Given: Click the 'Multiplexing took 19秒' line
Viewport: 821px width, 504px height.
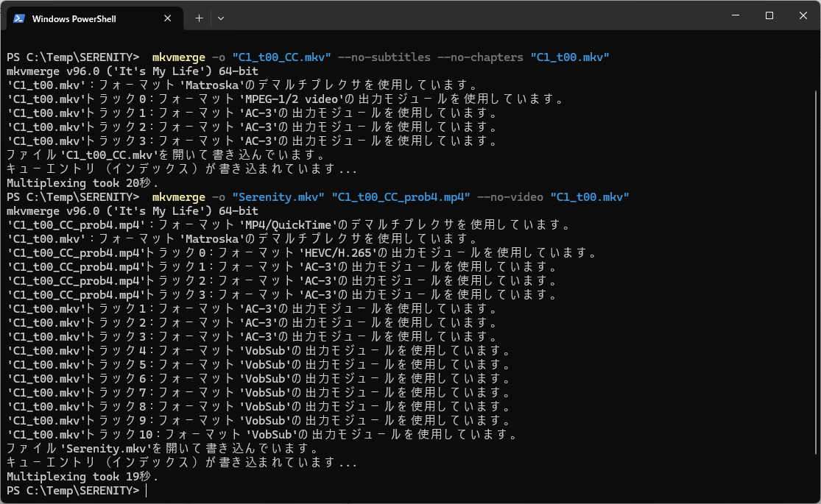Looking at the screenshot, I should [x=82, y=476].
